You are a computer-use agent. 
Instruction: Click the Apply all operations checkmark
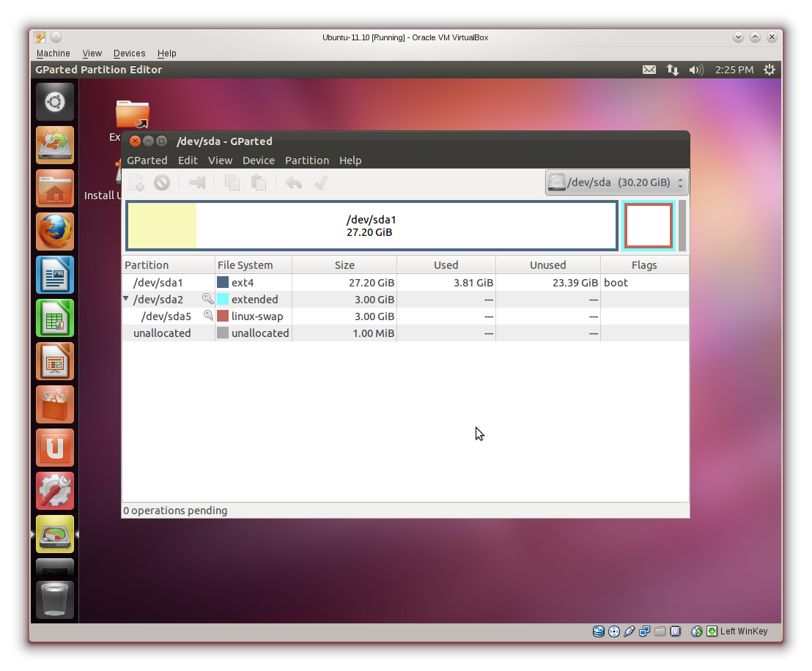pyautogui.click(x=320, y=182)
